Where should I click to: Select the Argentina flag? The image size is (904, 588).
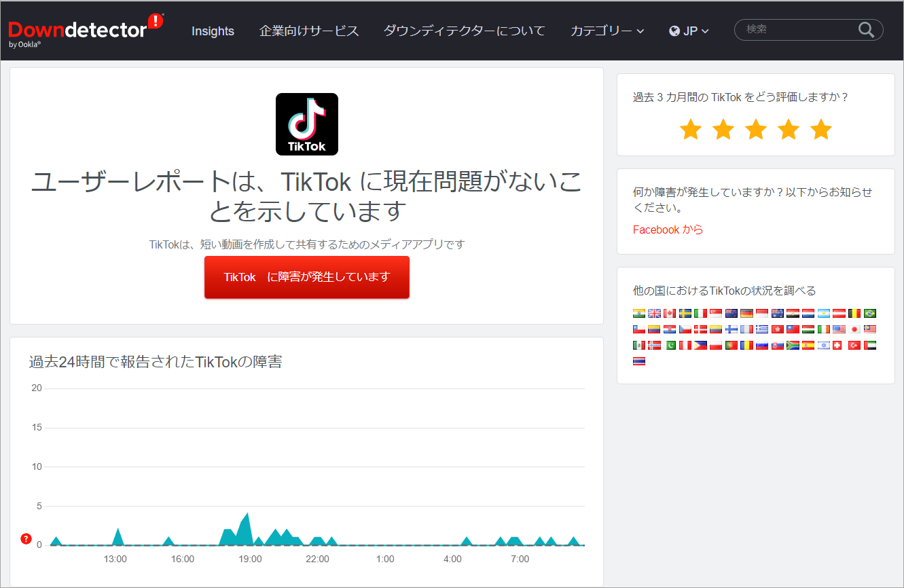click(824, 313)
